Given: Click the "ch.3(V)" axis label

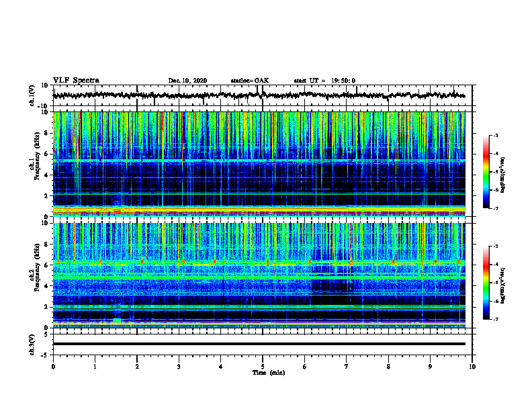Looking at the screenshot, I should click(32, 345).
